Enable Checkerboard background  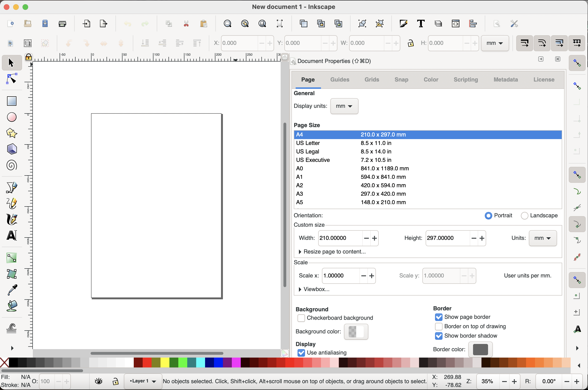[301, 318]
